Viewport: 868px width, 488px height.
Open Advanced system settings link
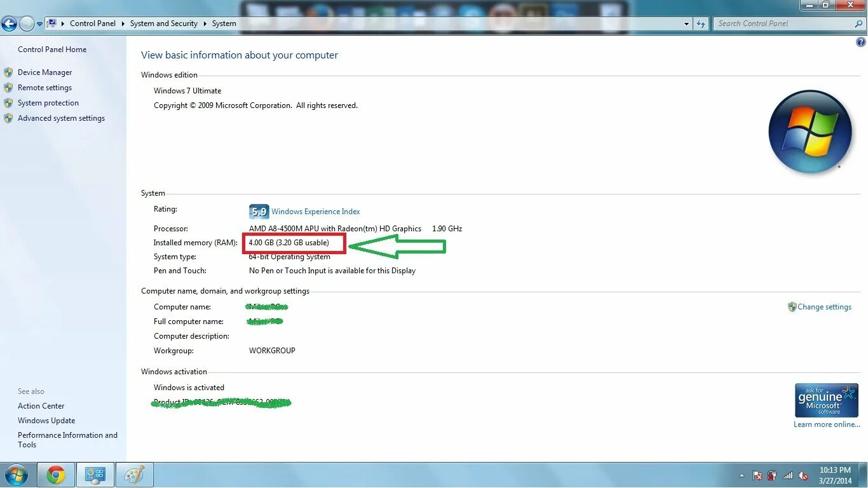coord(61,118)
